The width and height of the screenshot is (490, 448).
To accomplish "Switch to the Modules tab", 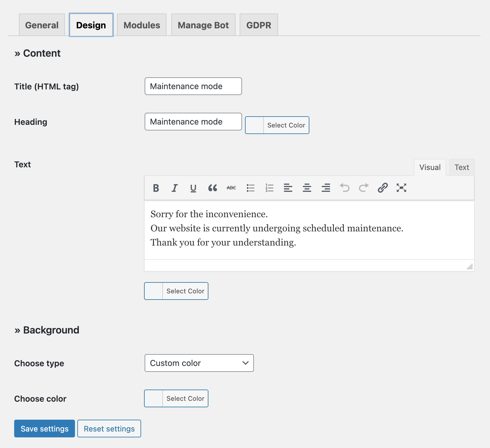I will click(x=142, y=25).
